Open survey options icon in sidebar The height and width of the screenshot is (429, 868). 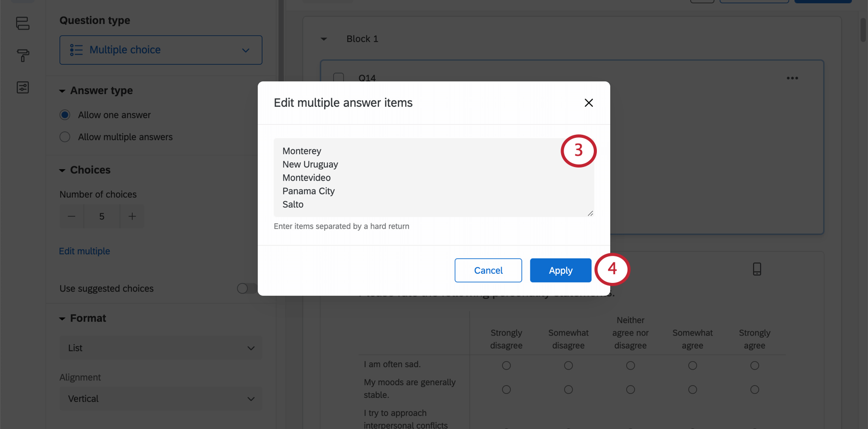(22, 87)
